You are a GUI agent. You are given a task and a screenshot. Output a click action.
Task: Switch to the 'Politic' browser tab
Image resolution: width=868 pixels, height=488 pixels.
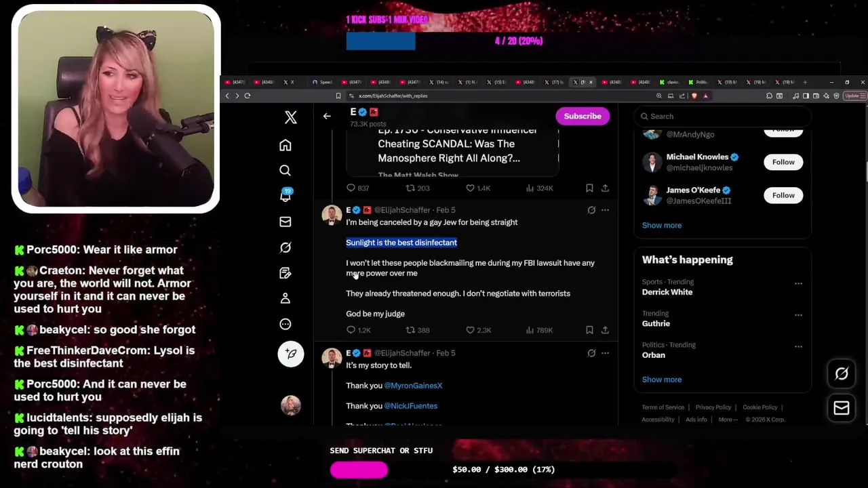point(699,82)
